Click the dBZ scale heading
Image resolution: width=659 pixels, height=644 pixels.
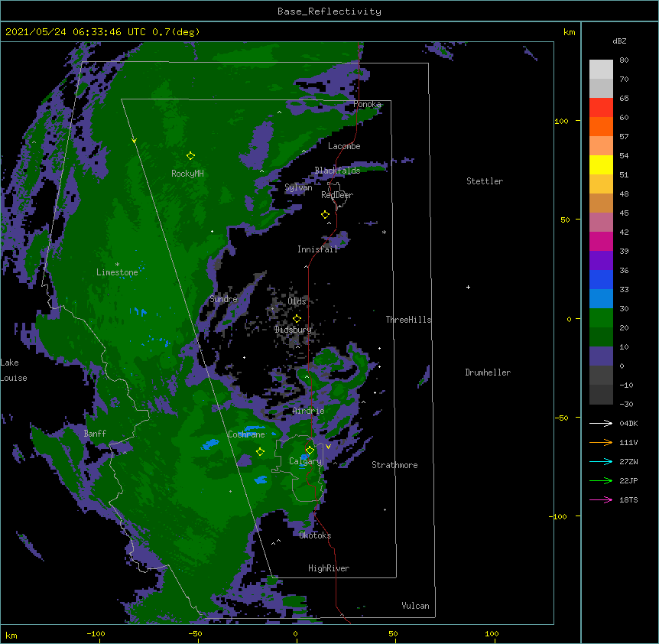point(619,41)
